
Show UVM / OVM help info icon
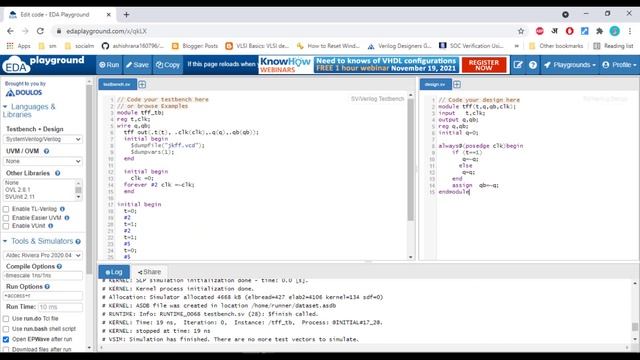click(x=47, y=151)
